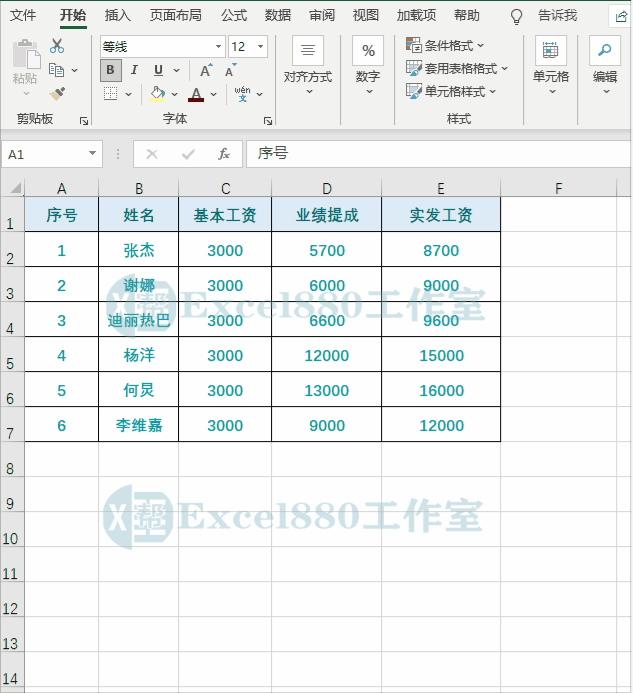Expand the font size 12 dropdown

[261, 46]
